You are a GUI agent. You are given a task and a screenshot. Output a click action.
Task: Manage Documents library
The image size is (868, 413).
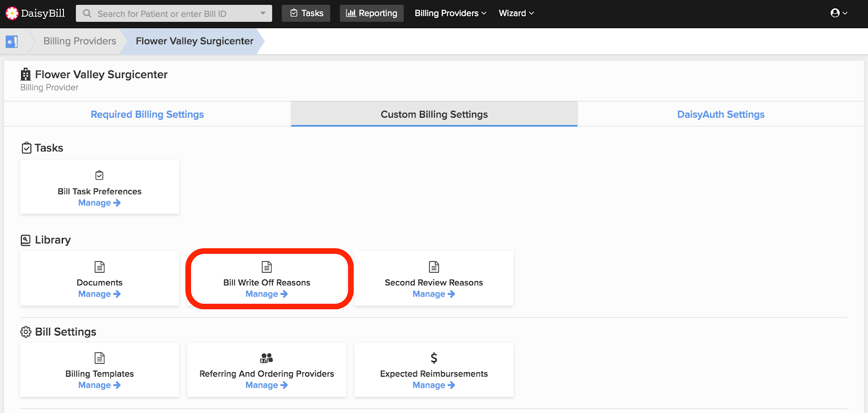tap(99, 294)
